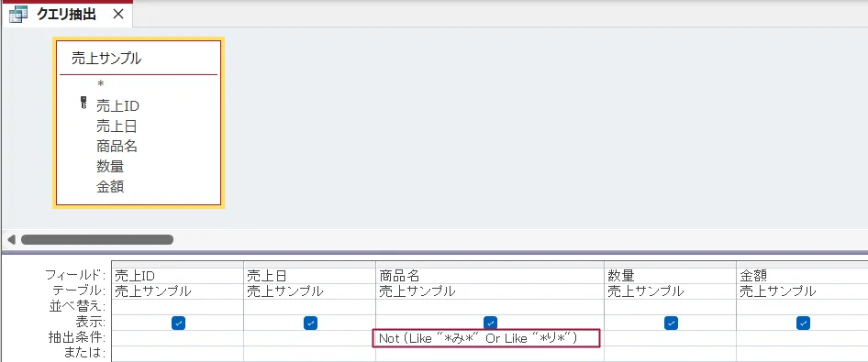Click the horizontal scrollbar left arrow
Screen dimensions: 868x362
pos(11,240)
